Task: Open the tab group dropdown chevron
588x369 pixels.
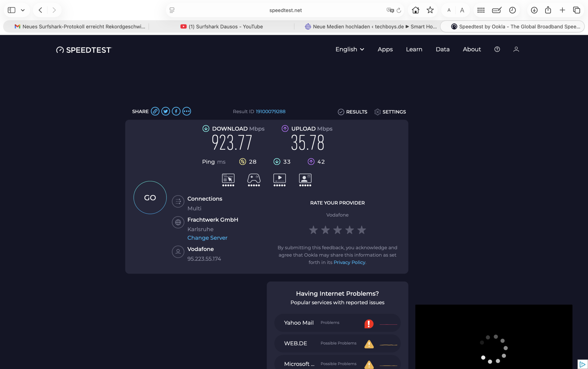Action: click(x=23, y=10)
